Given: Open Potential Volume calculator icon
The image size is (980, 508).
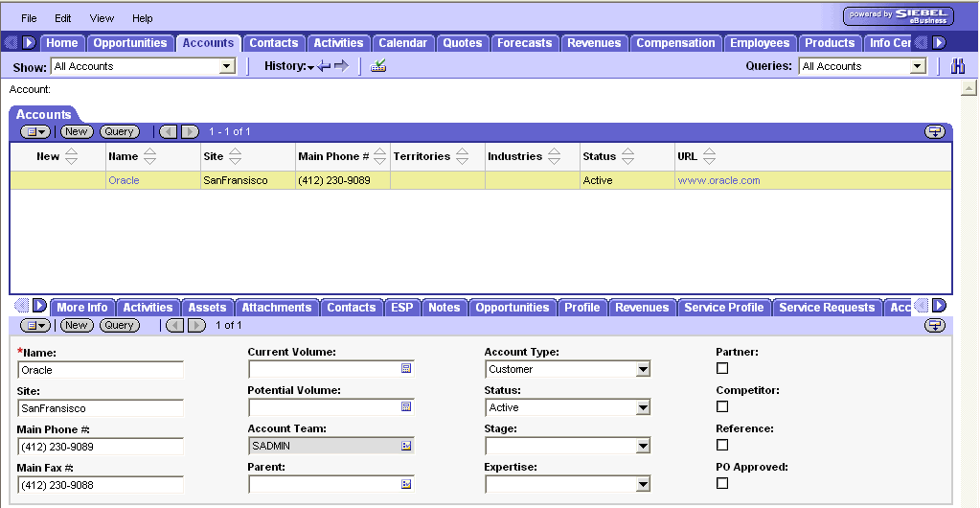Looking at the screenshot, I should click(x=406, y=406).
